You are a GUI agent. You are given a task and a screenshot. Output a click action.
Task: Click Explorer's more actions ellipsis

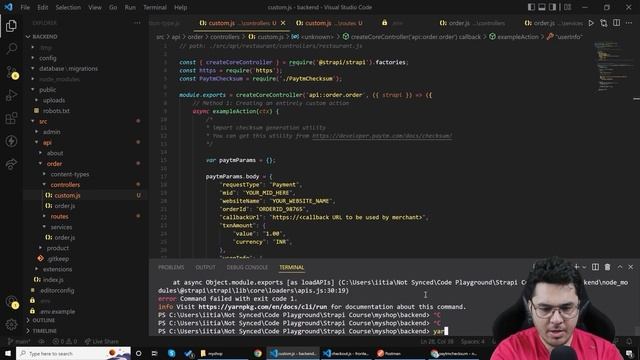click(137, 23)
